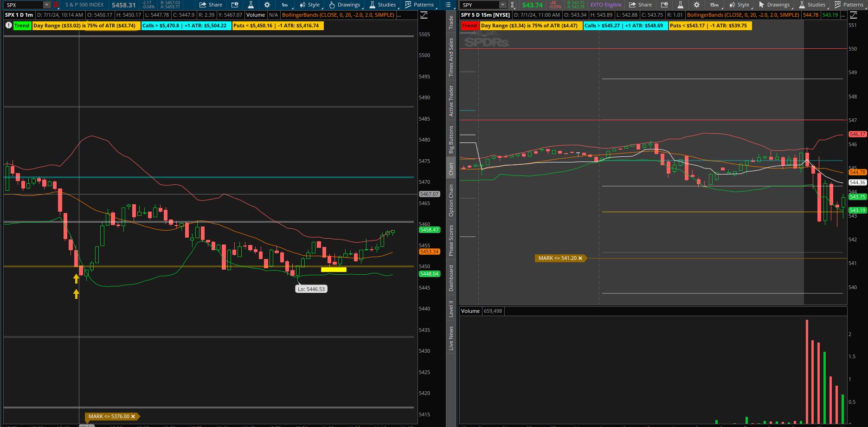
Task: Open chart settings gear on SPY chart
Action: [696, 5]
